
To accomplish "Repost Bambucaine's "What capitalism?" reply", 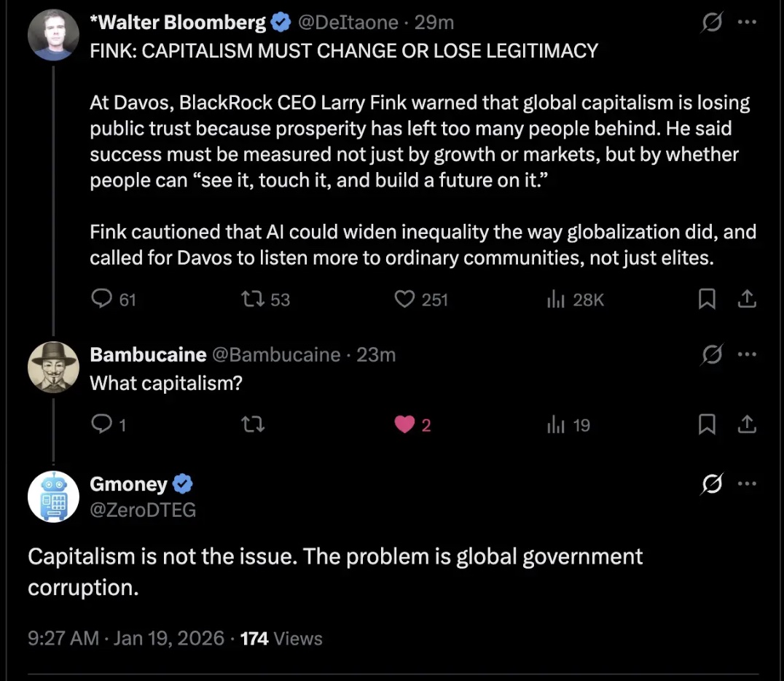I will (x=252, y=424).
